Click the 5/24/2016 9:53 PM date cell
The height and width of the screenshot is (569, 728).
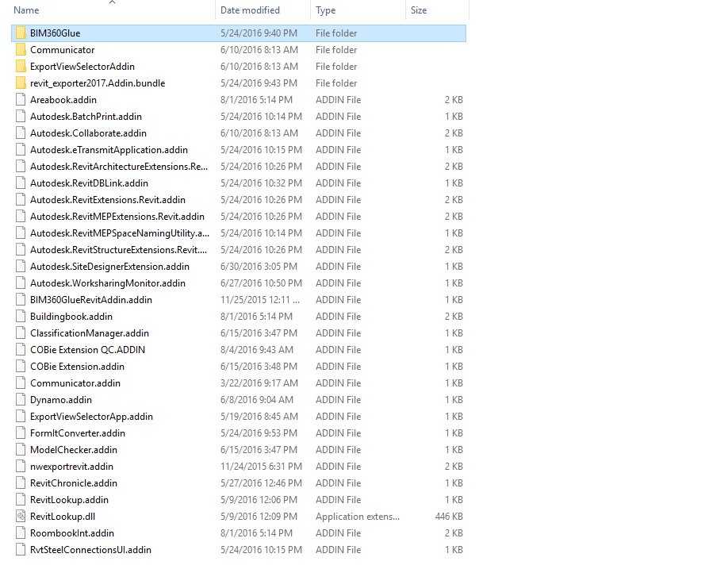pyautogui.click(x=259, y=433)
